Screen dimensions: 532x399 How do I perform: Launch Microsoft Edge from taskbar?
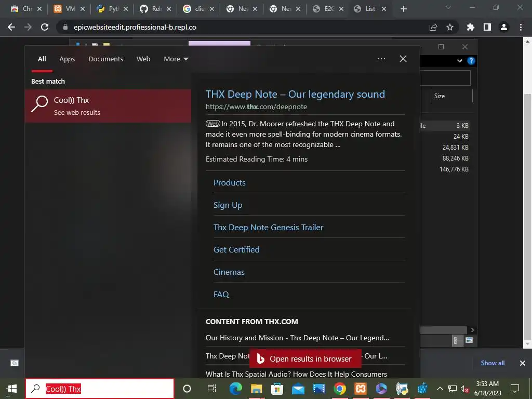coord(235,389)
